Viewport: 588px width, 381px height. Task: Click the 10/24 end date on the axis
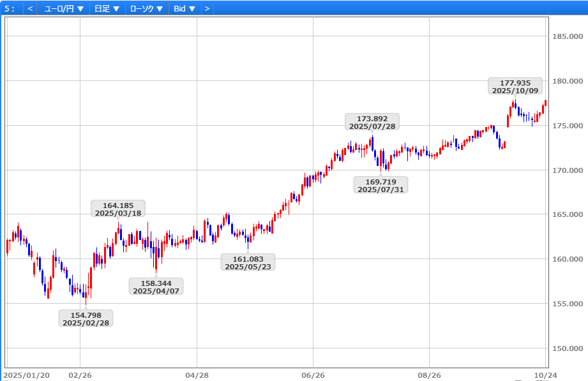(543, 375)
